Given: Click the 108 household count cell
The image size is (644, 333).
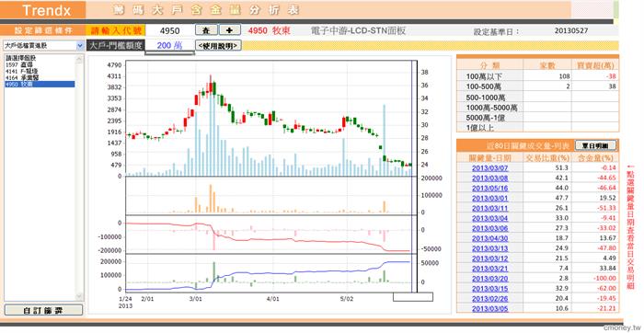Looking at the screenshot, I should click(564, 76).
